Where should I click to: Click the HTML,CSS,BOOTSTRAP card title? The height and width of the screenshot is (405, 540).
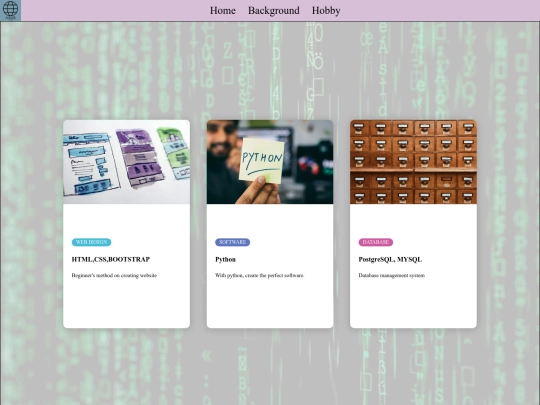pyautogui.click(x=111, y=259)
